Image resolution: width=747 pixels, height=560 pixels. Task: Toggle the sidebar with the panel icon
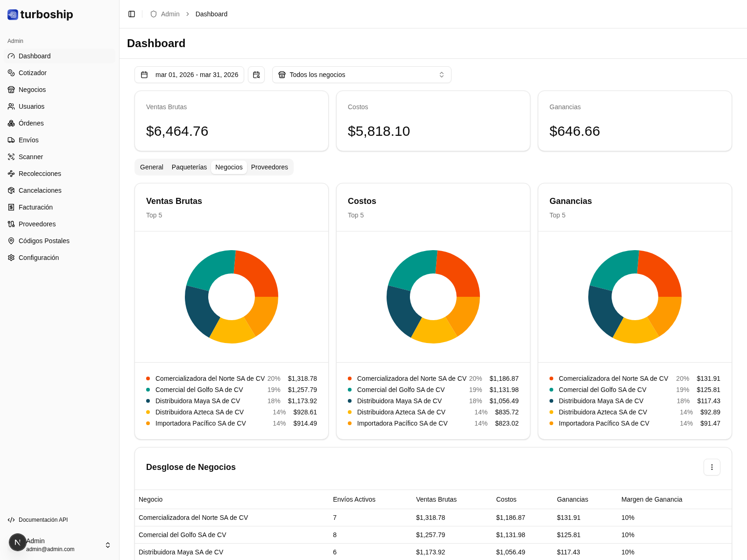132,14
